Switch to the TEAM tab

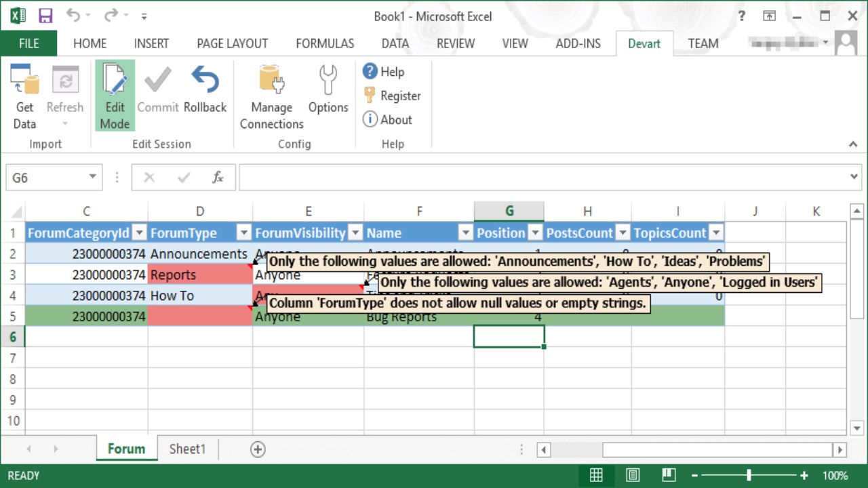click(703, 43)
